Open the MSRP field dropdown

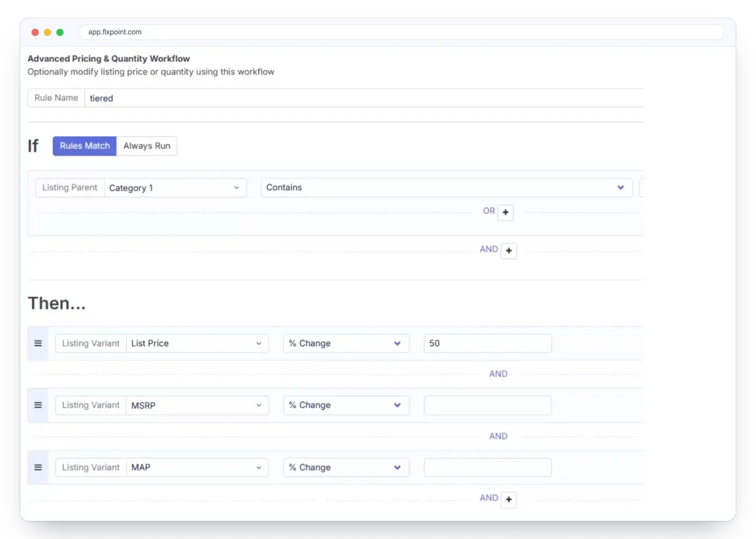coord(197,405)
